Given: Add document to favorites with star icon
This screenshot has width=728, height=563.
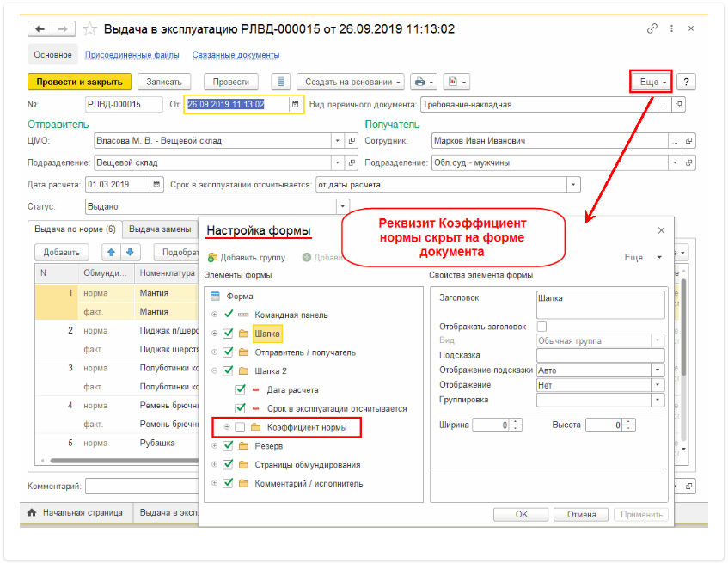Looking at the screenshot, I should (90, 29).
